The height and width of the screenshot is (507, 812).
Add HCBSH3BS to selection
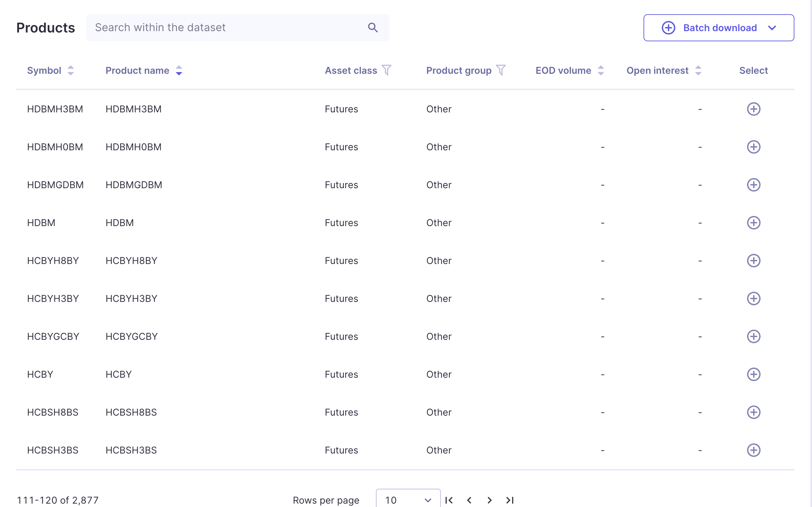pos(753,450)
